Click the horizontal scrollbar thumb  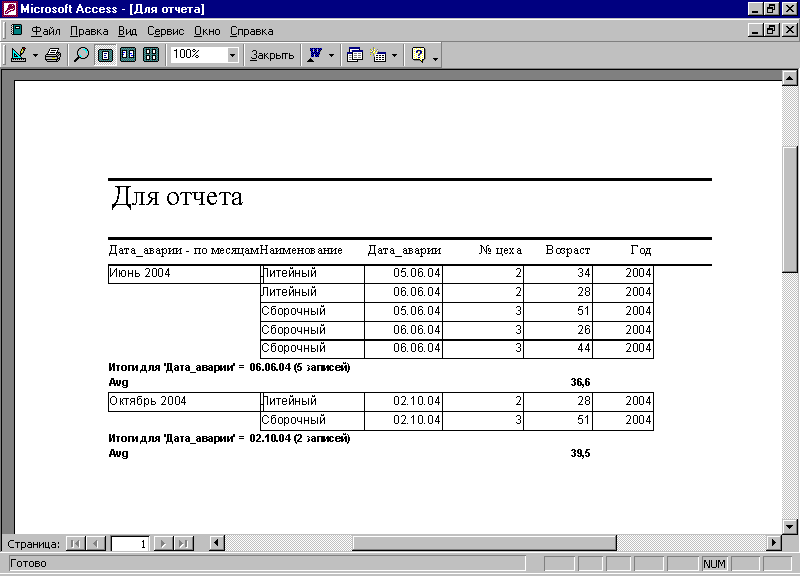point(484,543)
